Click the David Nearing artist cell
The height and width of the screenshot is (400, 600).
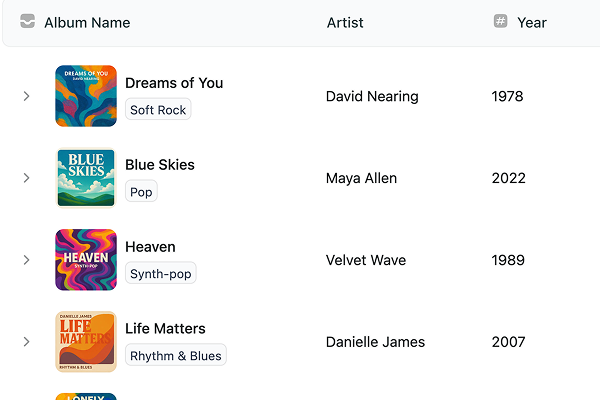(x=372, y=96)
